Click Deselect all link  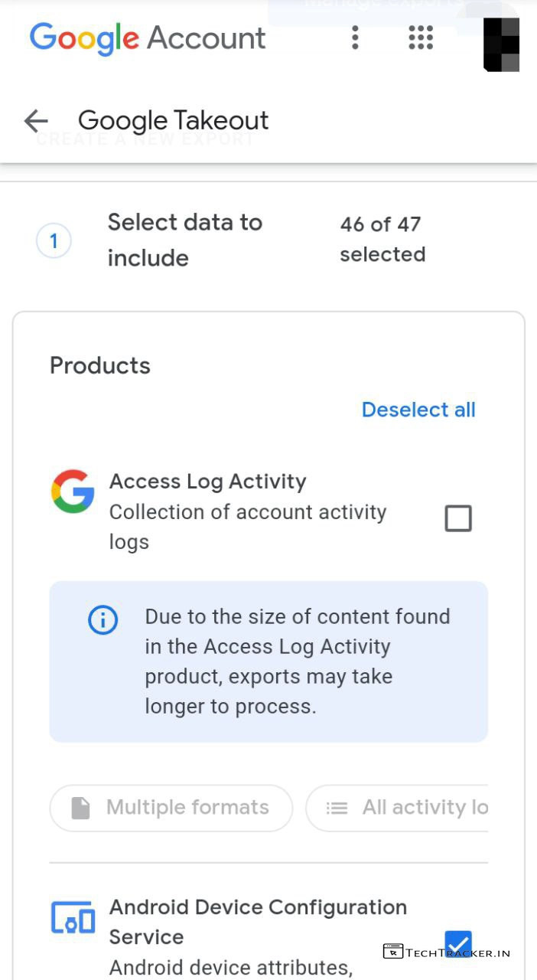(418, 410)
